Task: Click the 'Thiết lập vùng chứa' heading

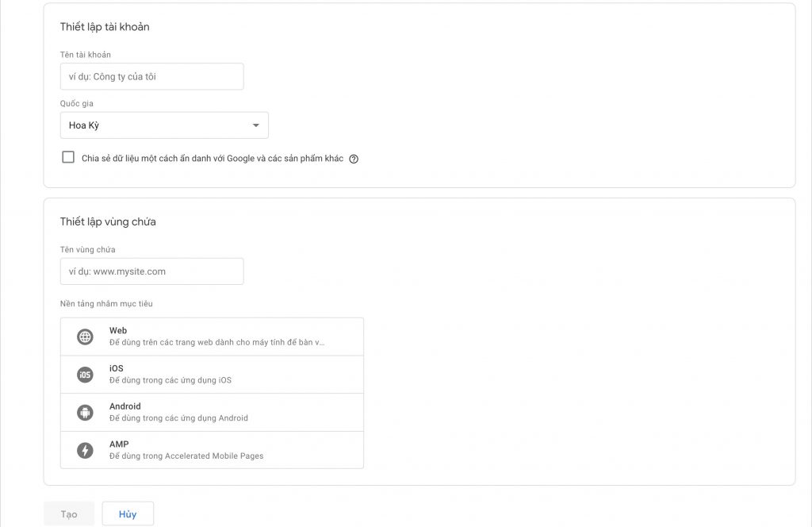Action: pos(108,221)
